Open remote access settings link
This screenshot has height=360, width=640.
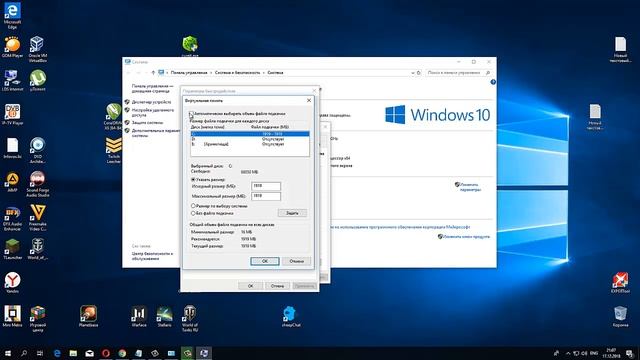click(153, 113)
